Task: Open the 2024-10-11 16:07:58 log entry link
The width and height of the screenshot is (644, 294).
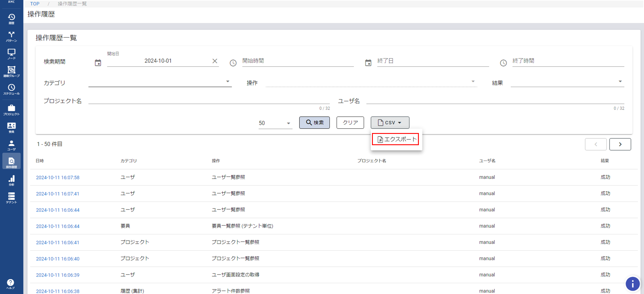Action: [58, 177]
